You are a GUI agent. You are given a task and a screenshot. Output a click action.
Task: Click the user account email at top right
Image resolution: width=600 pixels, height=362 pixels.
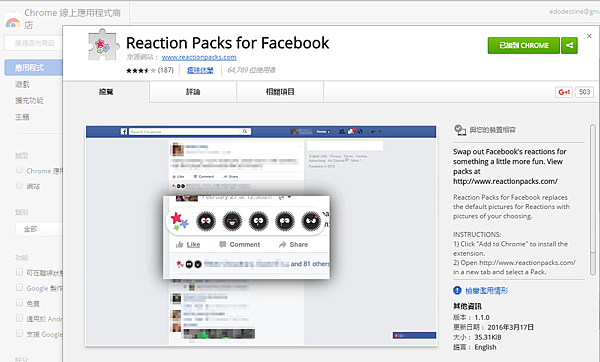pyautogui.click(x=574, y=12)
